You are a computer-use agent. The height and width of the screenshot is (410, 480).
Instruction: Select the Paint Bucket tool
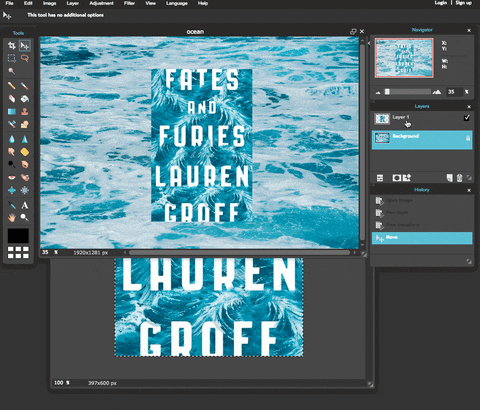tap(25, 99)
